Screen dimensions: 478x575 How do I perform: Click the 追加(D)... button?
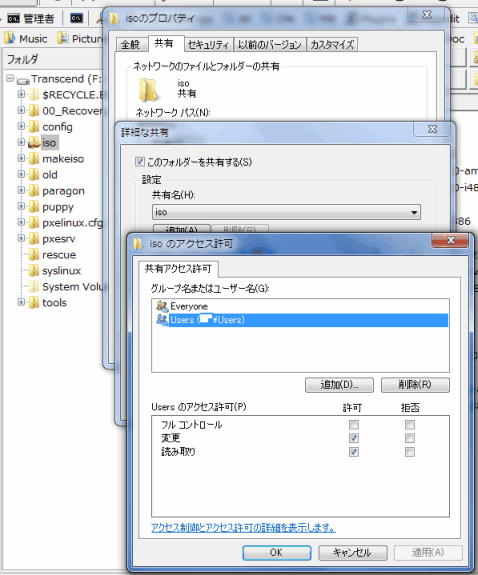pos(339,385)
